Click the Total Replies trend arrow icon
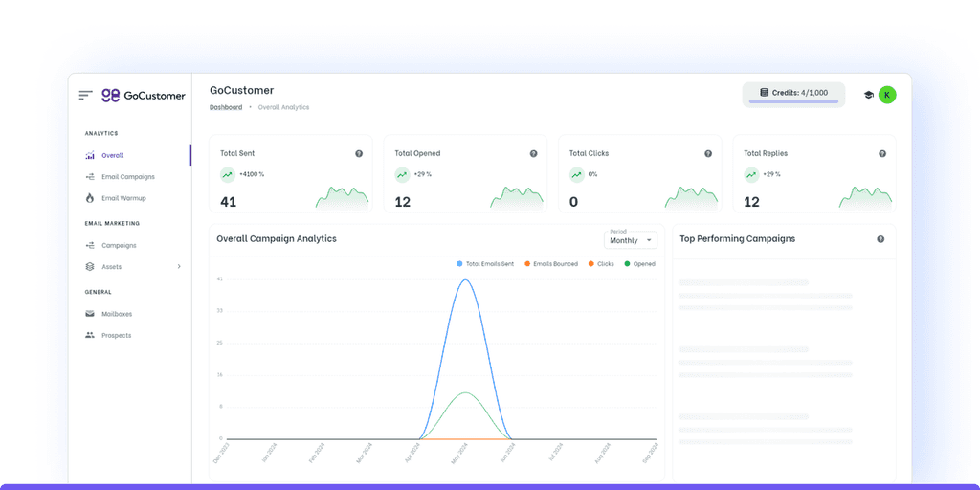Viewport: 980px width, 490px height. click(751, 174)
